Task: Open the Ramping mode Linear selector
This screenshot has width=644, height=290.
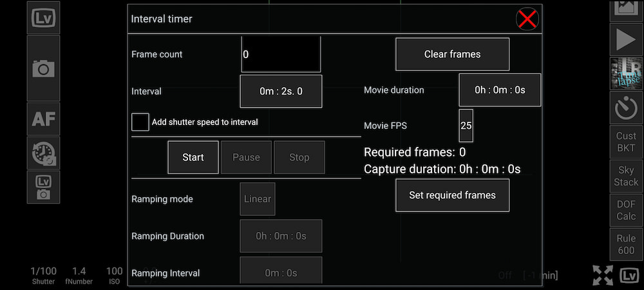Action: click(x=257, y=199)
